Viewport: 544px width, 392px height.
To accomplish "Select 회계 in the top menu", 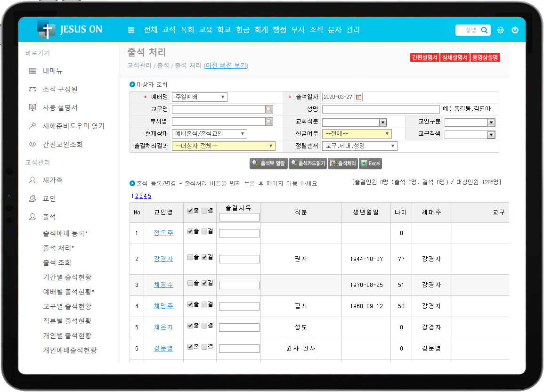I will (x=261, y=30).
